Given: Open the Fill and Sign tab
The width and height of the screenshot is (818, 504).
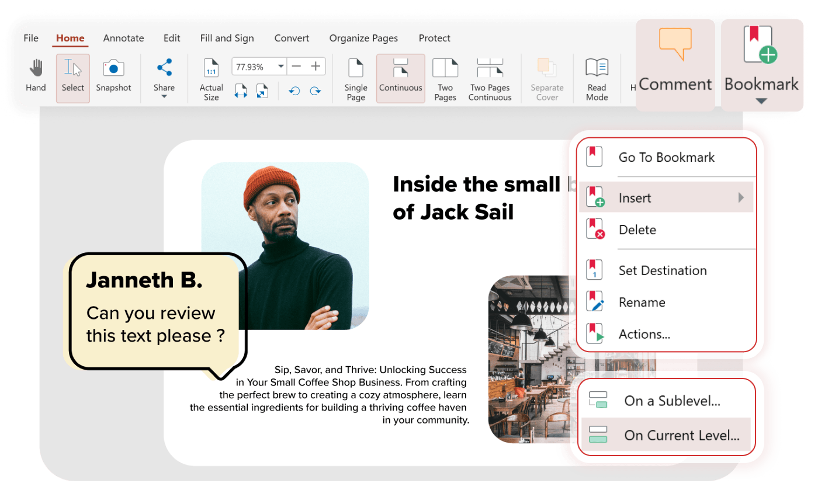Looking at the screenshot, I should coord(227,38).
